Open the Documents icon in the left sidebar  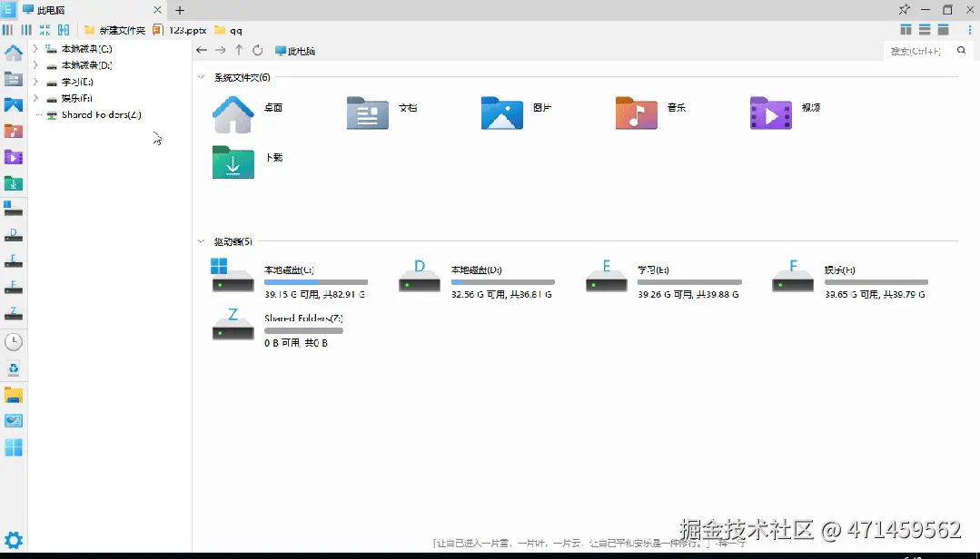click(13, 79)
